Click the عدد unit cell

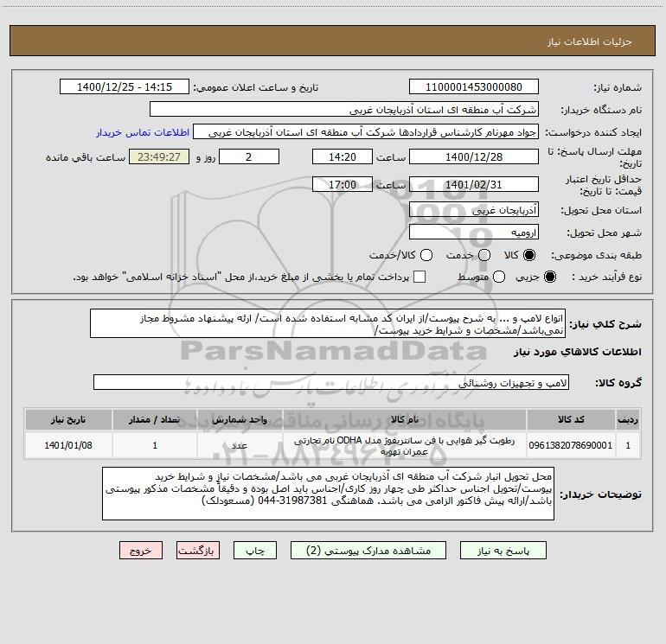(x=240, y=445)
